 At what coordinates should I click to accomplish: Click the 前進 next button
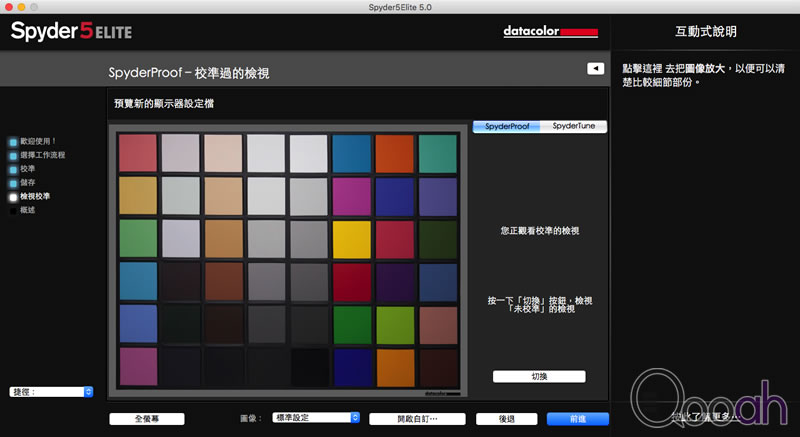coord(578,419)
